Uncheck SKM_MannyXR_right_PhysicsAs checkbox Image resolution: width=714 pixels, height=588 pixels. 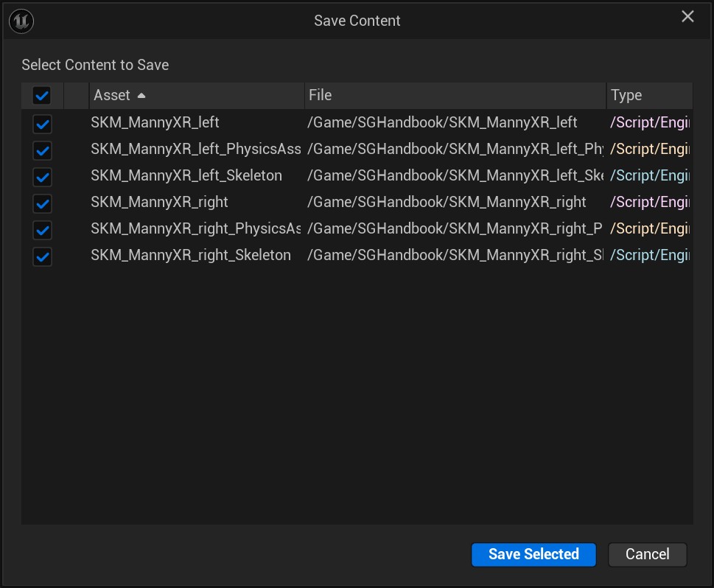pyautogui.click(x=42, y=230)
